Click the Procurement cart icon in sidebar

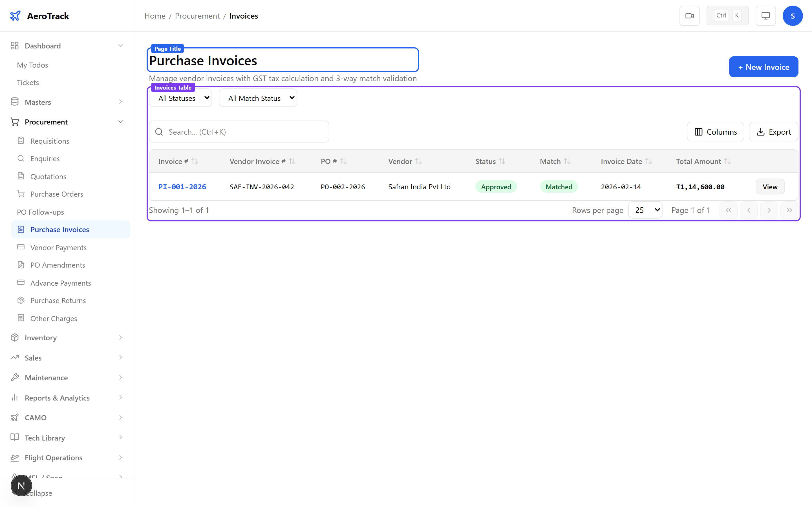tap(15, 121)
